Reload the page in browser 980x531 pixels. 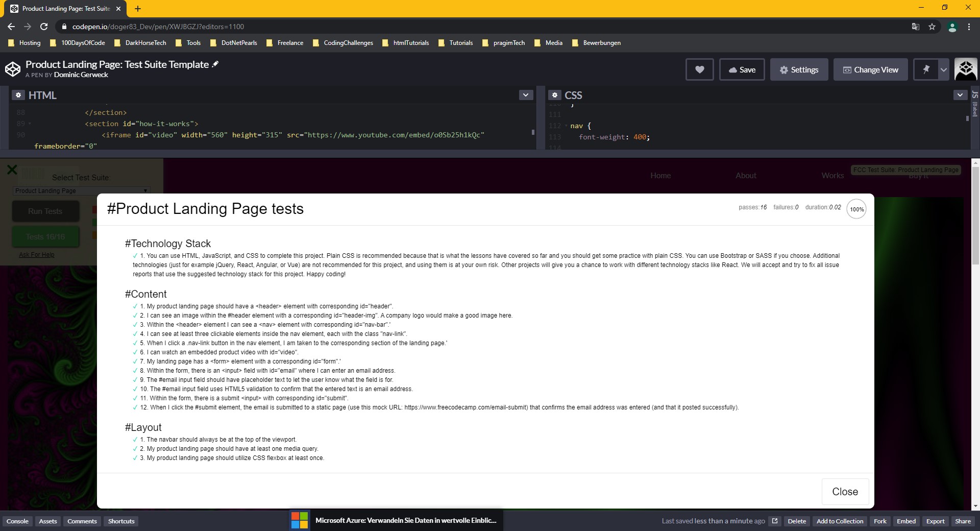pos(44,27)
